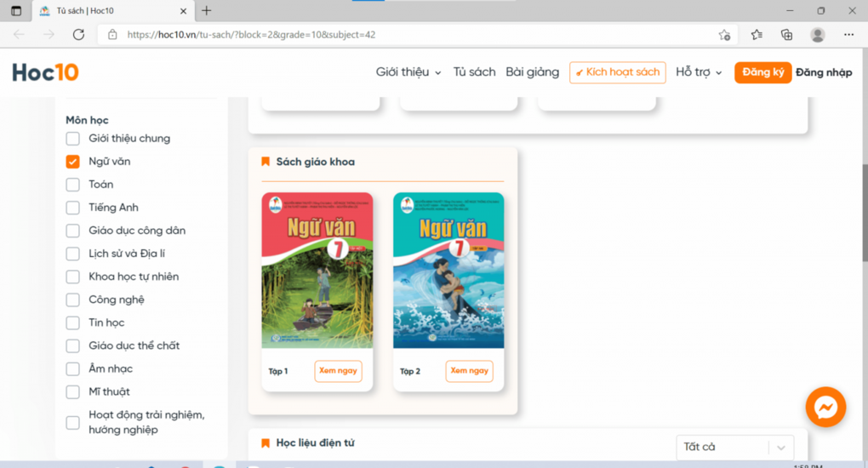This screenshot has width=868, height=468.
Task: Tick the Giới thiệu chung checkbox
Action: (x=72, y=139)
